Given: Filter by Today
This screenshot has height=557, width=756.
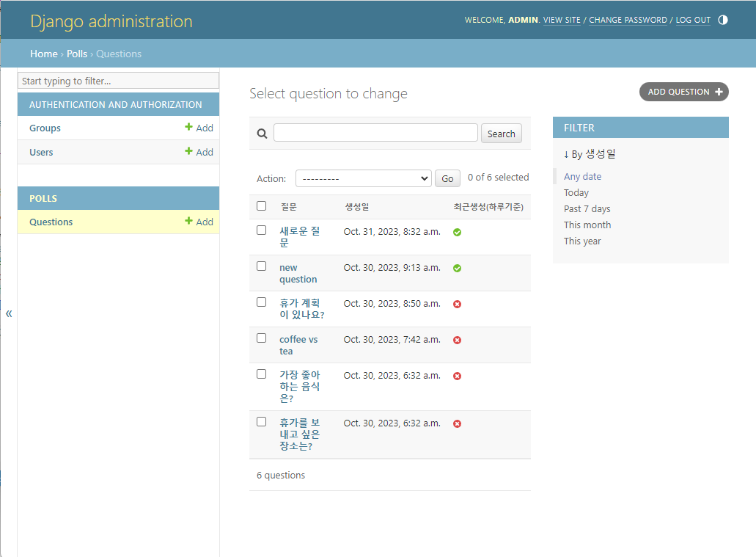Looking at the screenshot, I should 576,192.
